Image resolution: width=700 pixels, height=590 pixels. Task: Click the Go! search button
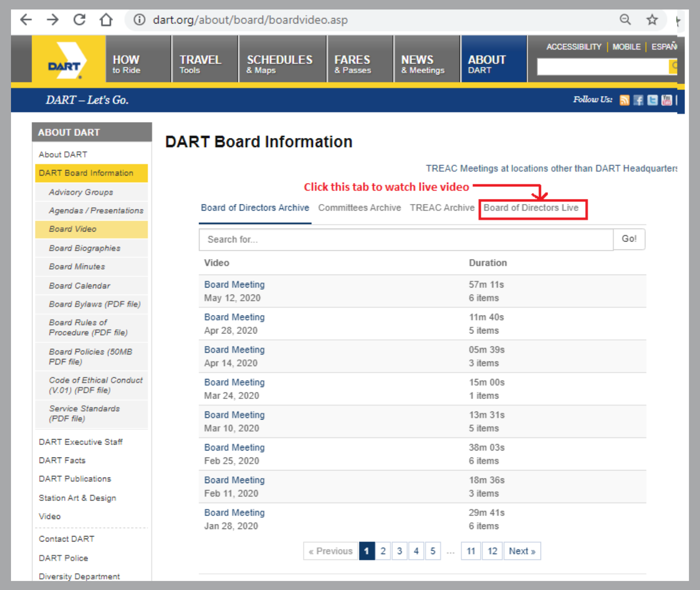point(629,239)
